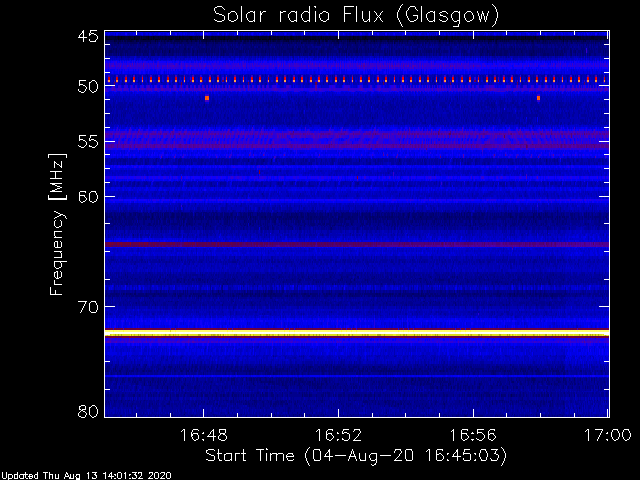
Task: Click the 60 MHz frequency axis label
Action: click(88, 197)
